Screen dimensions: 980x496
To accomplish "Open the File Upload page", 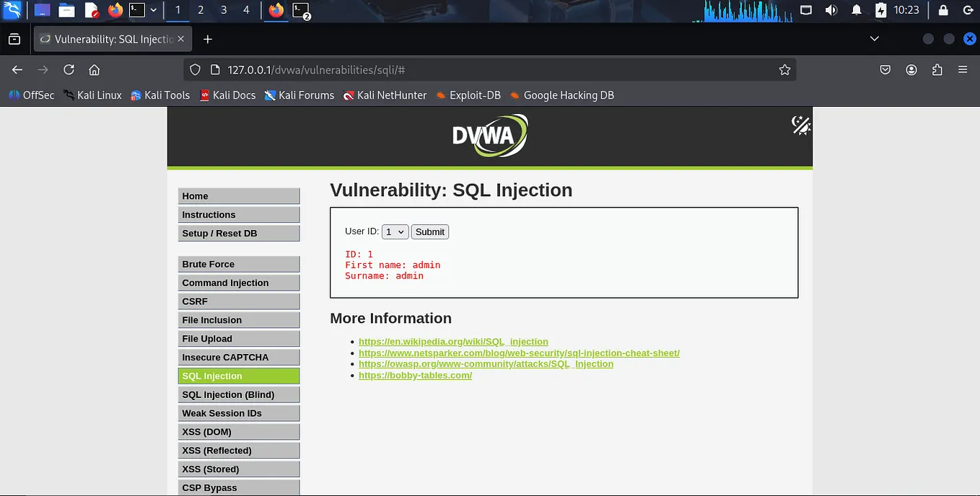I will click(239, 339).
